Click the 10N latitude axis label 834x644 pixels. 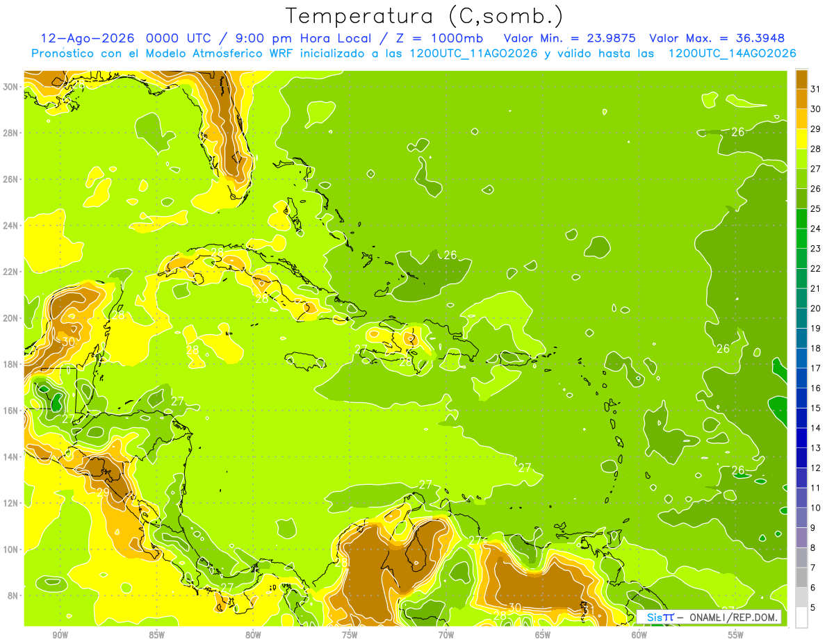point(10,550)
